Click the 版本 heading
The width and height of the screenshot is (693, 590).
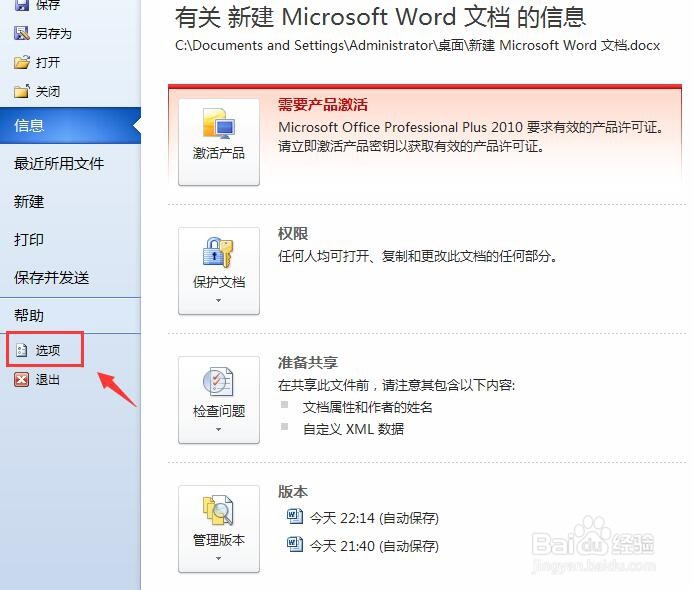click(x=293, y=491)
